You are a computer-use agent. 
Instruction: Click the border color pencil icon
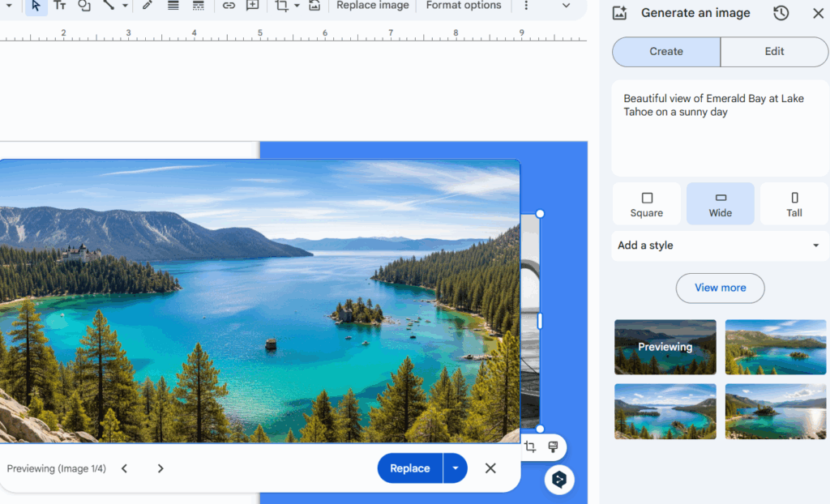click(x=148, y=6)
